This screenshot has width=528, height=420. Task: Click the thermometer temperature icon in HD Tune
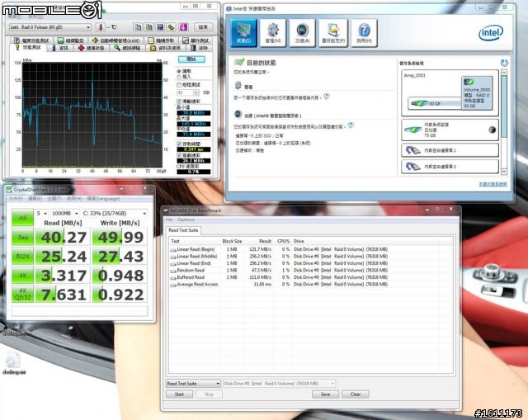click(x=100, y=27)
